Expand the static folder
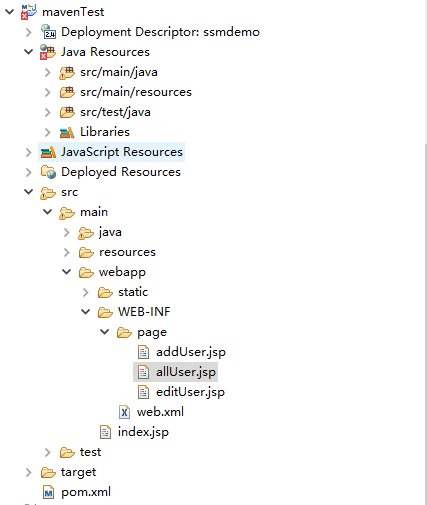This screenshot has height=505, width=427. pos(86,292)
